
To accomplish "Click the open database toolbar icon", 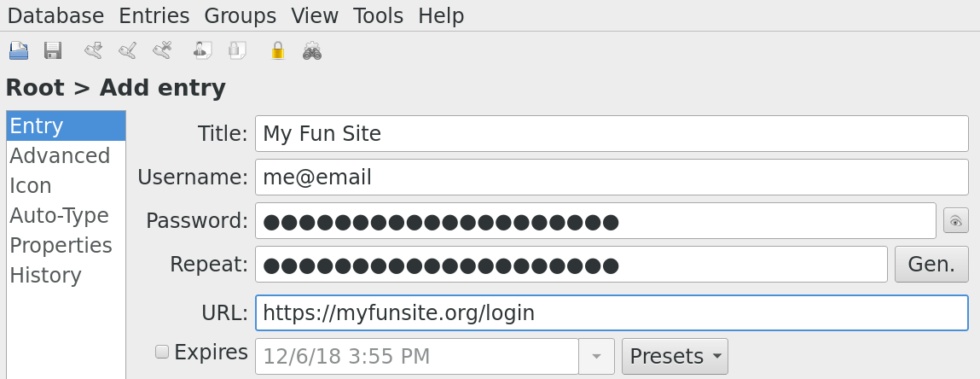I will 19,51.
